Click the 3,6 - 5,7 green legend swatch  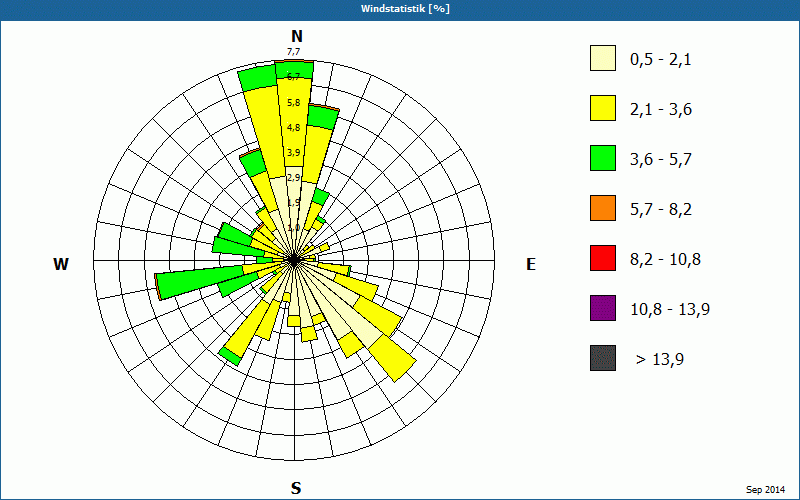point(603,158)
